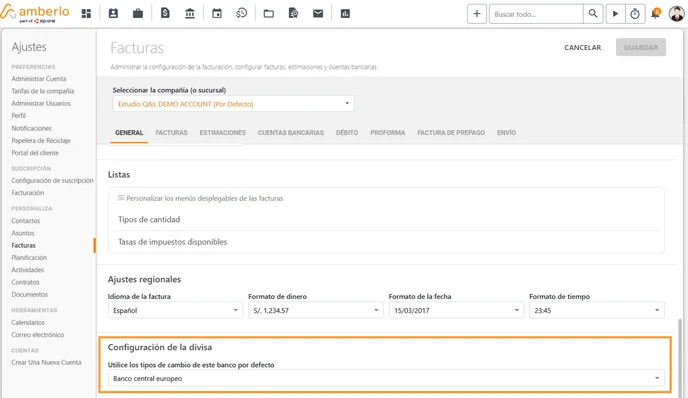Viewport: 688px width, 398px height.
Task: Go to Administrar Cuenta settings
Action: point(39,79)
